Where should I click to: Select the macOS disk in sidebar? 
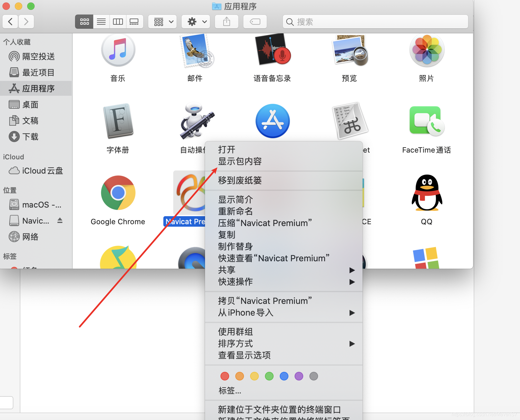pyautogui.click(x=36, y=205)
